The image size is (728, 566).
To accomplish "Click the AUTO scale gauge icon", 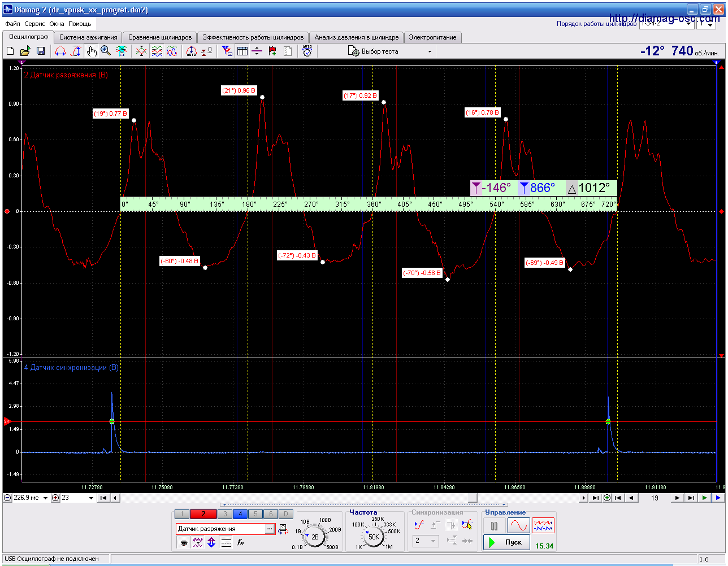I will (192, 51).
